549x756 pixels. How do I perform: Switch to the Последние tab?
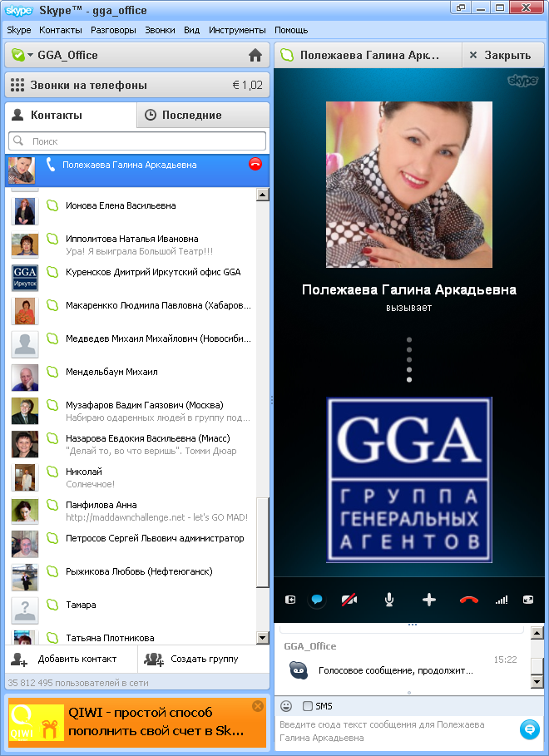[x=203, y=116]
